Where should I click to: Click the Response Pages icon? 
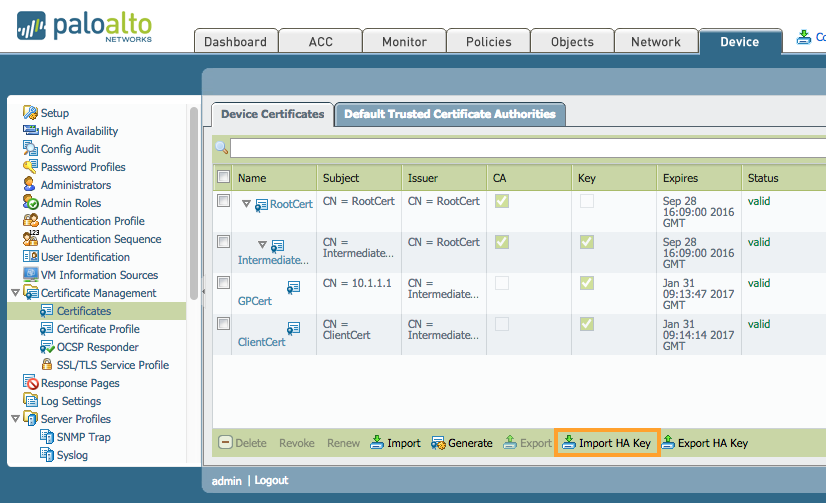coord(31,382)
